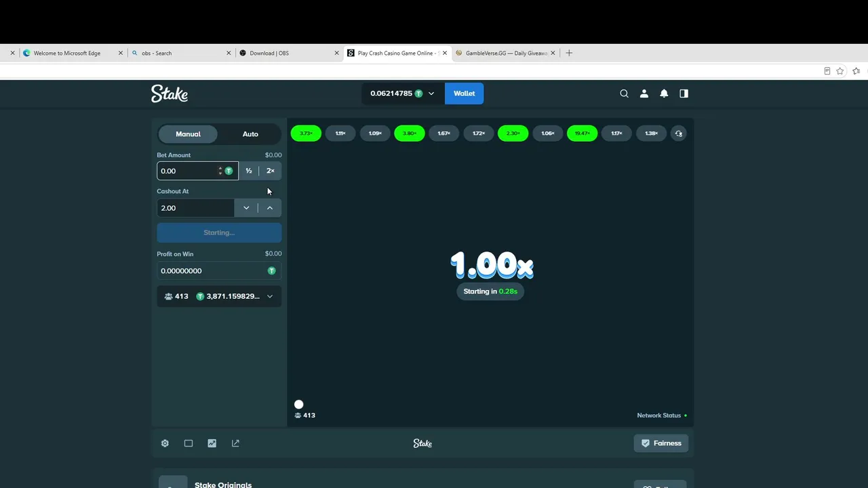Open game settings gear below the game
Screen dimensions: 868x488
click(x=165, y=443)
